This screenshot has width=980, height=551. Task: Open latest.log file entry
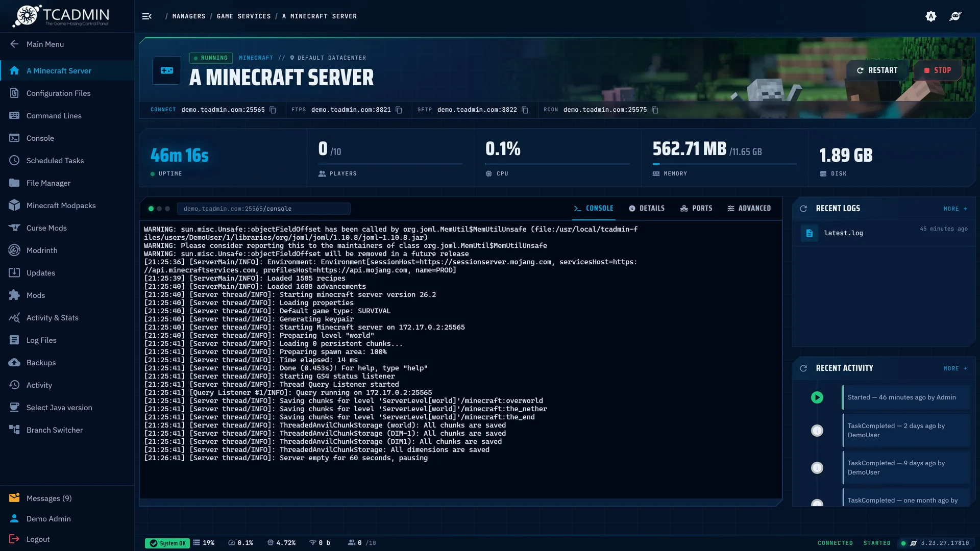[x=884, y=233]
